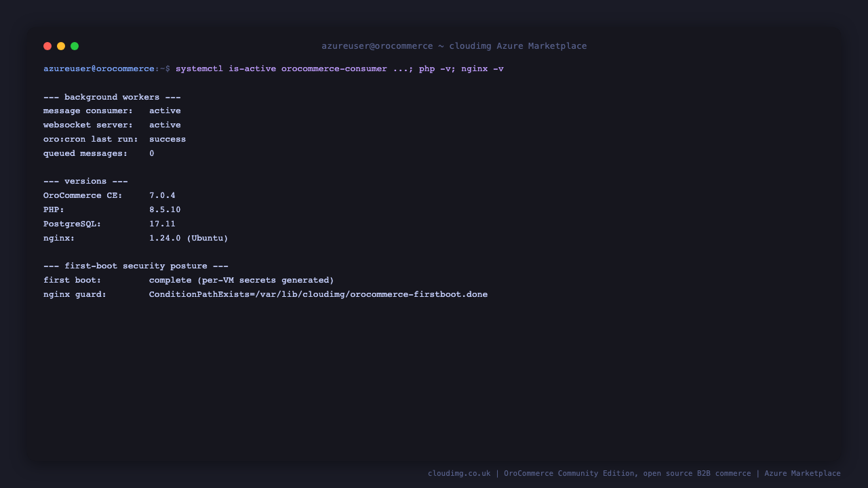Click the version value 7.0.4
868x488 pixels.
(162, 196)
